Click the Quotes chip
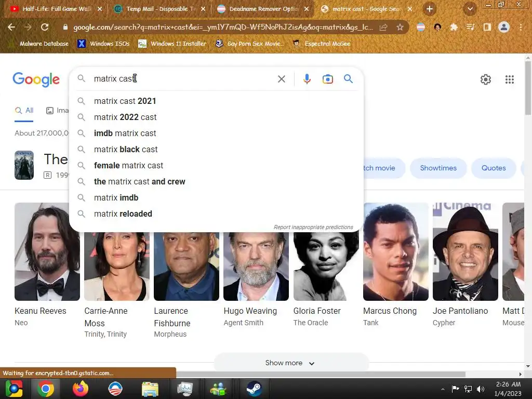Image resolution: width=532 pixels, height=399 pixels. coord(494,168)
